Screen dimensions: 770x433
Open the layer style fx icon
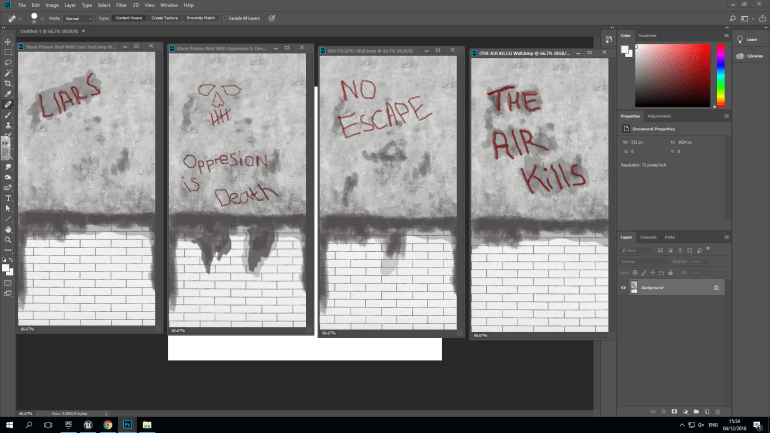pos(663,411)
